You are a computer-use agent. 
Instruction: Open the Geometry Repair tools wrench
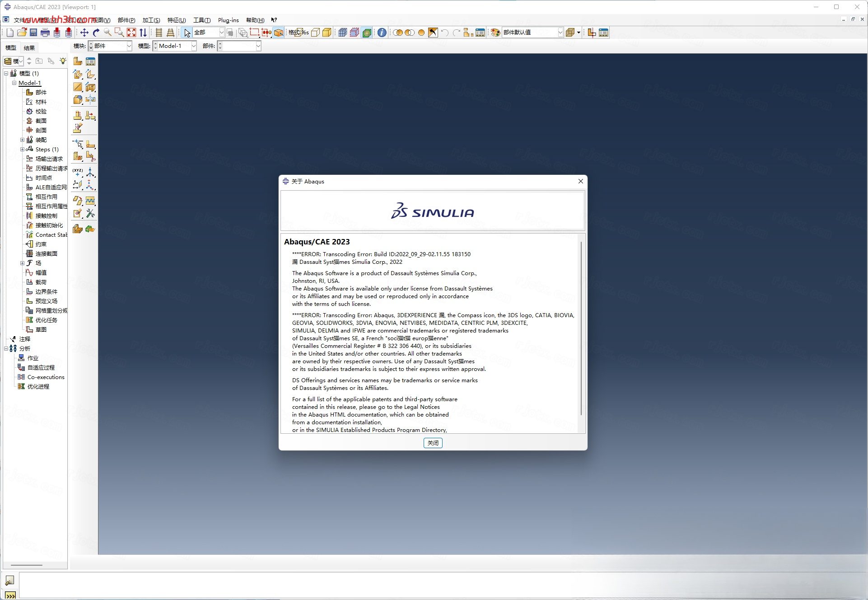pyautogui.click(x=90, y=213)
